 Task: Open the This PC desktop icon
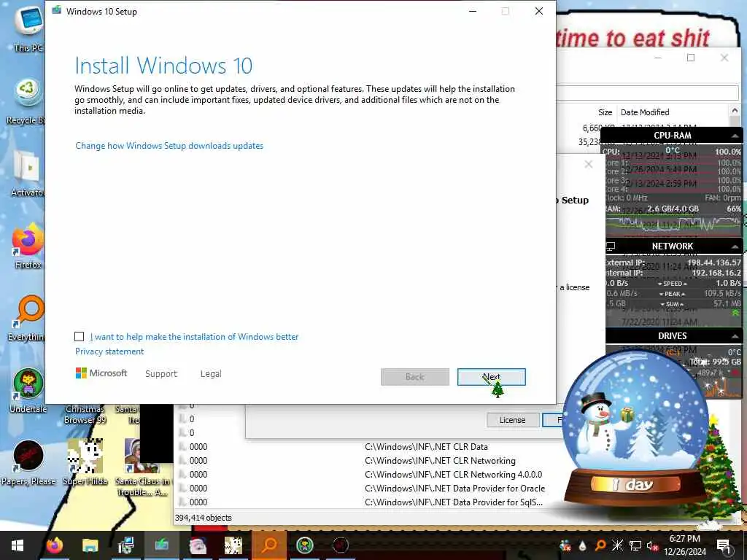pos(28,28)
